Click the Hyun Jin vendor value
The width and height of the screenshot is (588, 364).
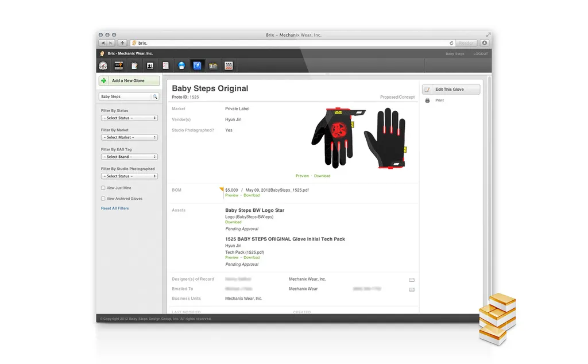pyautogui.click(x=233, y=119)
